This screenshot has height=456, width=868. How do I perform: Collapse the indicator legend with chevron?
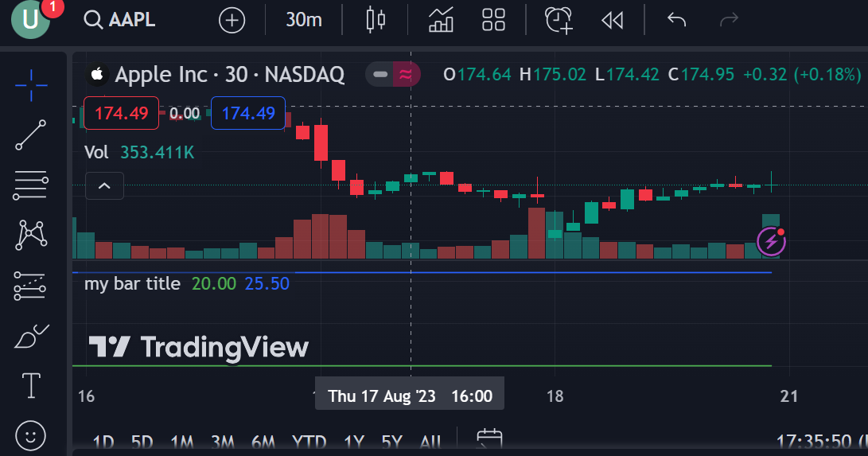(105, 186)
